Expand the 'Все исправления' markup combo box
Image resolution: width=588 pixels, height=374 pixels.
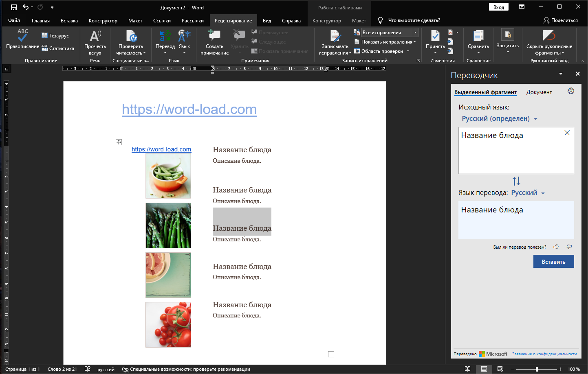click(x=415, y=33)
